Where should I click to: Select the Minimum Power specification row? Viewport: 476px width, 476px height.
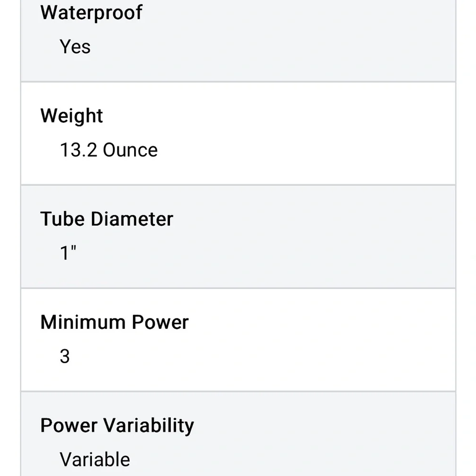click(x=286, y=340)
